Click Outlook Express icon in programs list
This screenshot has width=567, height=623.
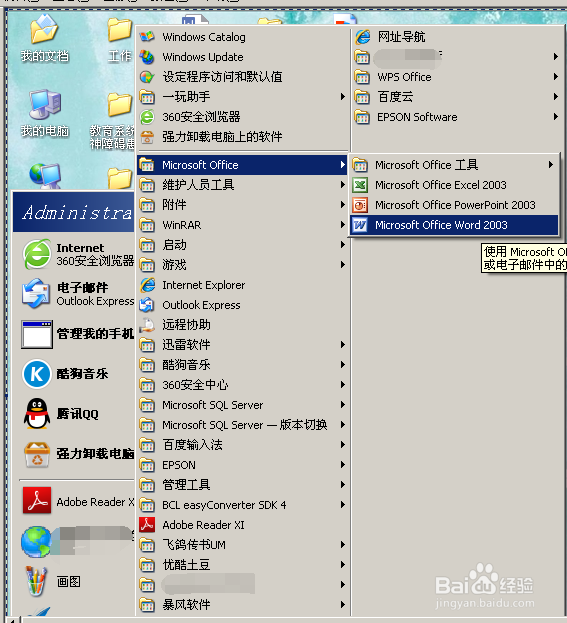pyautogui.click(x=147, y=305)
